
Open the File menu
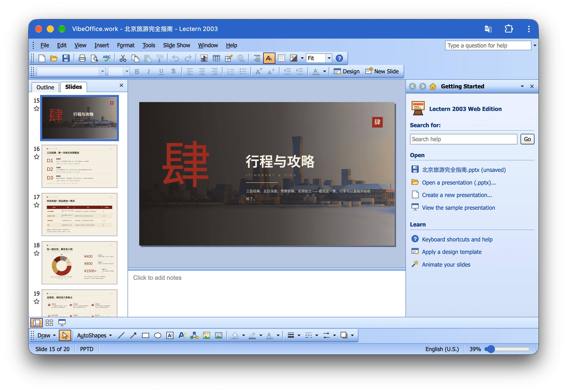point(45,45)
